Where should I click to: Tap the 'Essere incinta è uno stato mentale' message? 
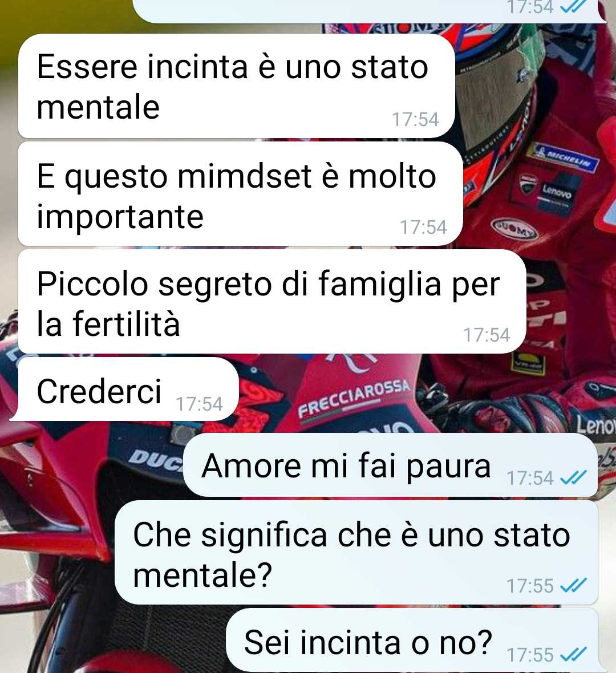coord(236,86)
